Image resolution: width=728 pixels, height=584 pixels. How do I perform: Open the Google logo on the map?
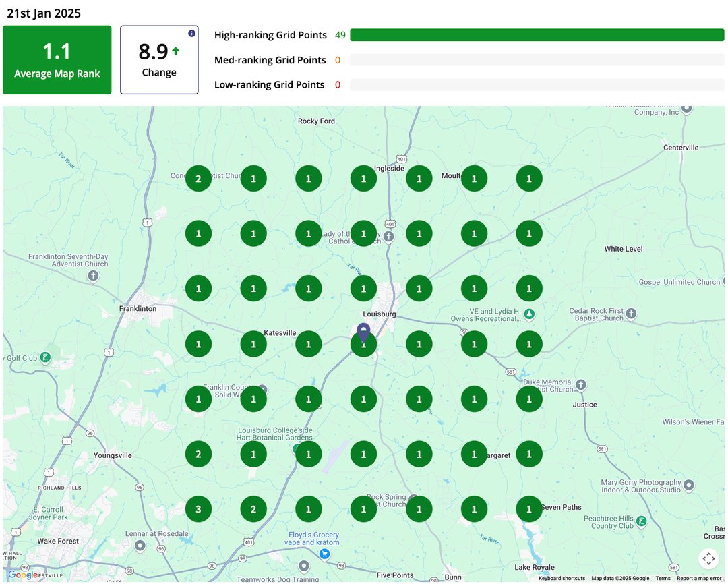22,575
